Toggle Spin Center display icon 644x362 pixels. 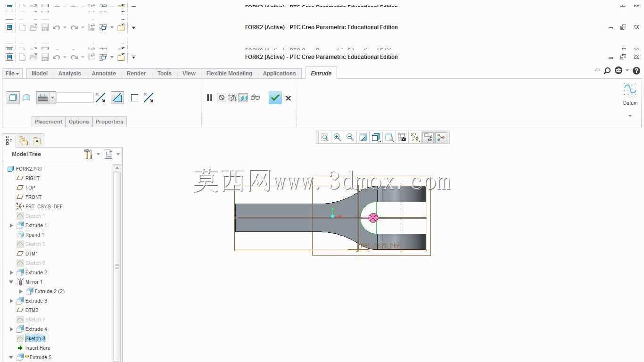pos(441,137)
